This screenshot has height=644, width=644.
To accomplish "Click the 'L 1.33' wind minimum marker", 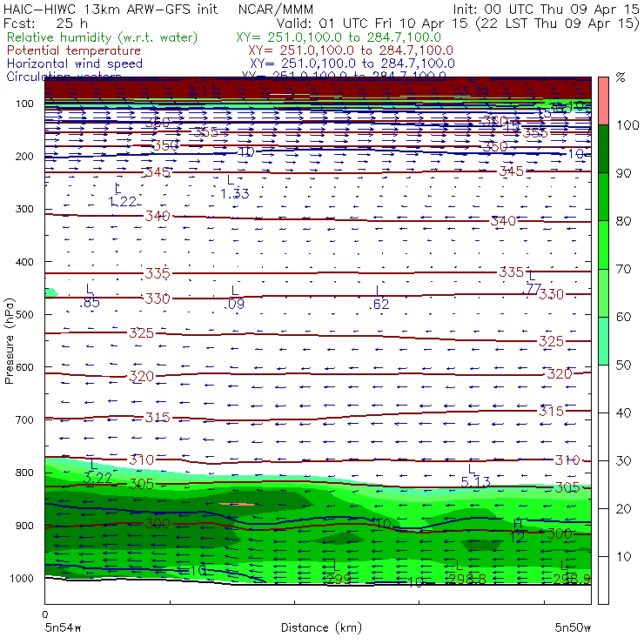I will point(234,187).
